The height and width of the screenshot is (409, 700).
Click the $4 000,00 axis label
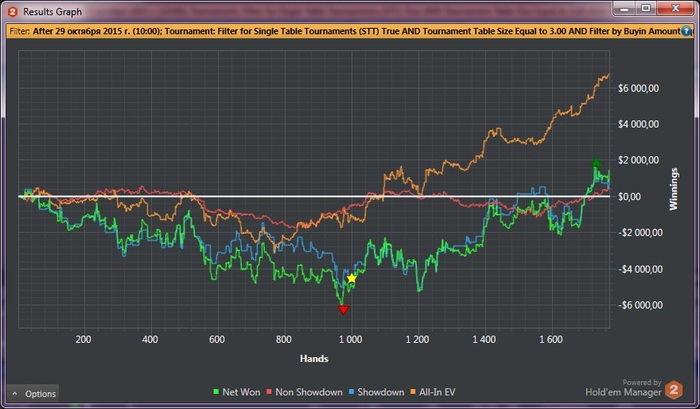coord(638,124)
